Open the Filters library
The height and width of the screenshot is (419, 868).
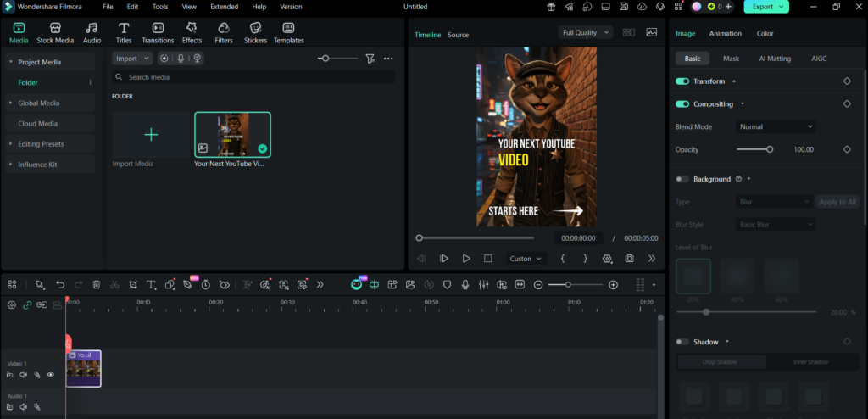pyautogui.click(x=224, y=33)
